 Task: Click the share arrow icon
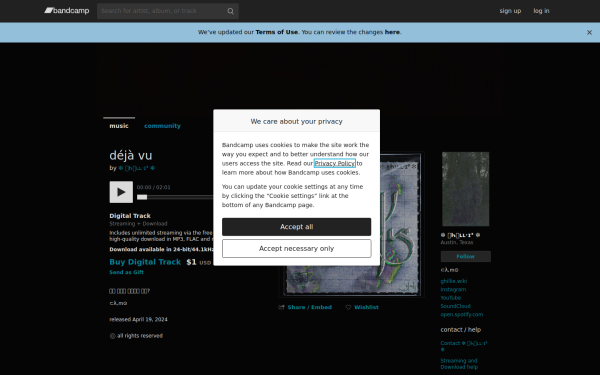pyautogui.click(x=282, y=307)
